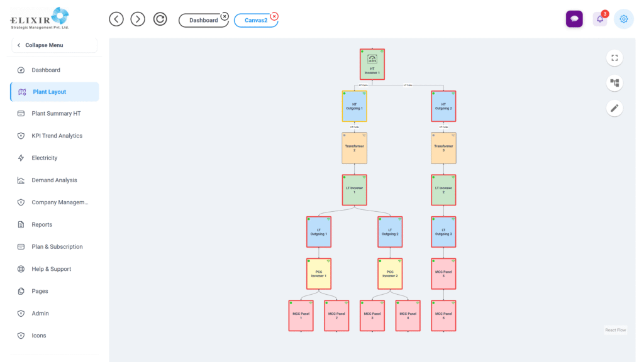
Task: Click the browser-style back arrow
Action: (x=116, y=19)
